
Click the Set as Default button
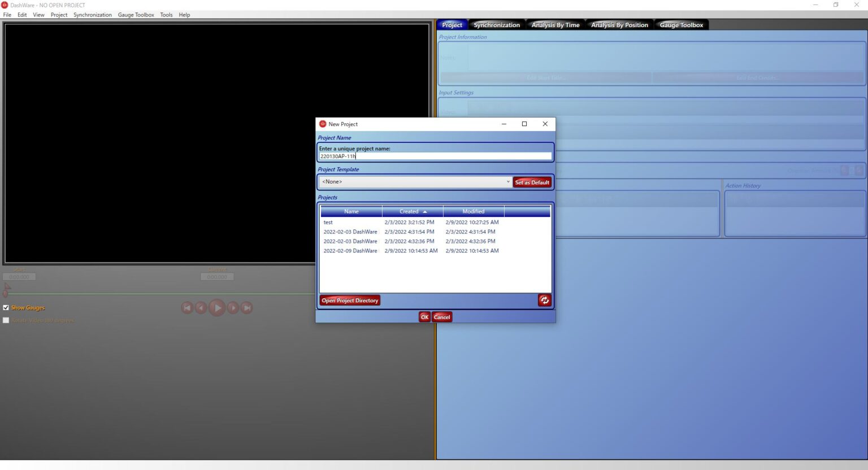pyautogui.click(x=532, y=182)
